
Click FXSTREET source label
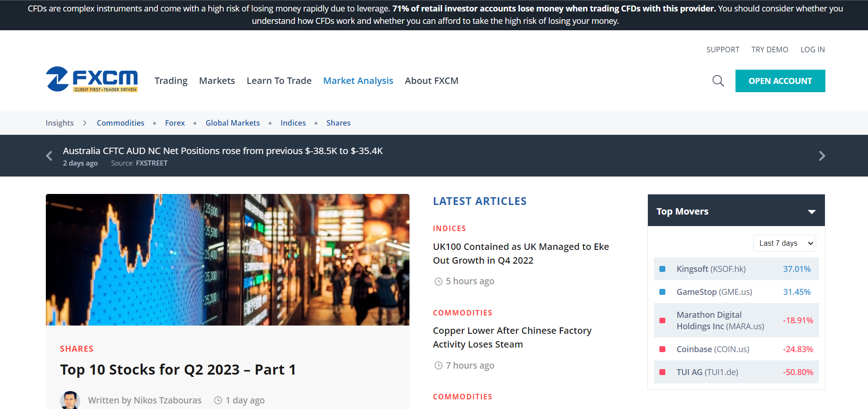152,163
